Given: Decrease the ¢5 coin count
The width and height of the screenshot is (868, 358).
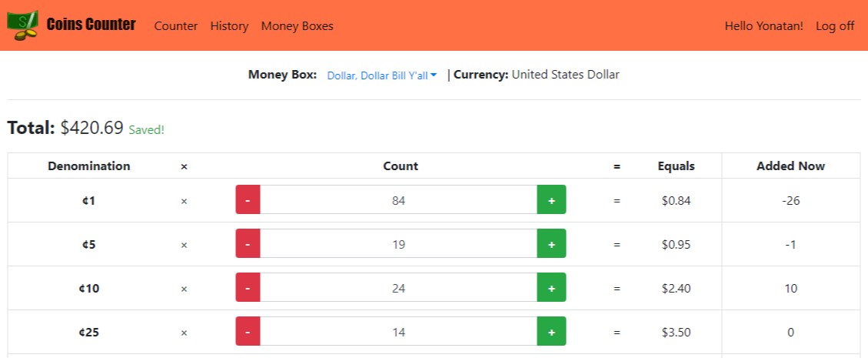Looking at the screenshot, I should point(248,245).
